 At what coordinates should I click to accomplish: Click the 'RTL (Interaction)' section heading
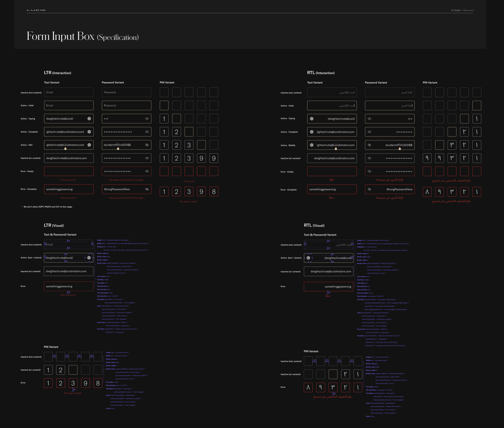321,73
